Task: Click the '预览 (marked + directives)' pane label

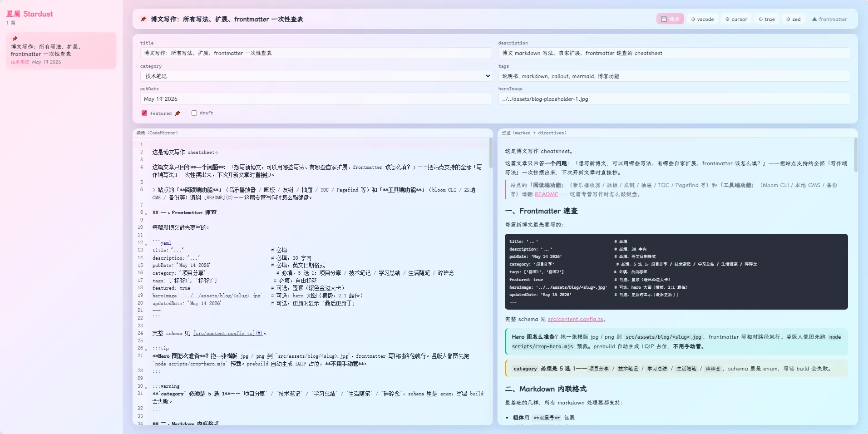Action: (x=534, y=133)
